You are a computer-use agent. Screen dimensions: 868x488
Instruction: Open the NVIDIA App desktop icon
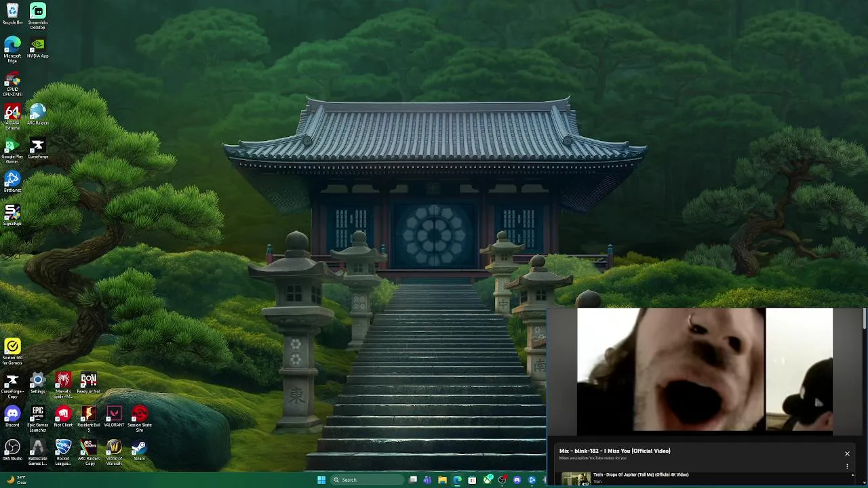click(x=37, y=48)
